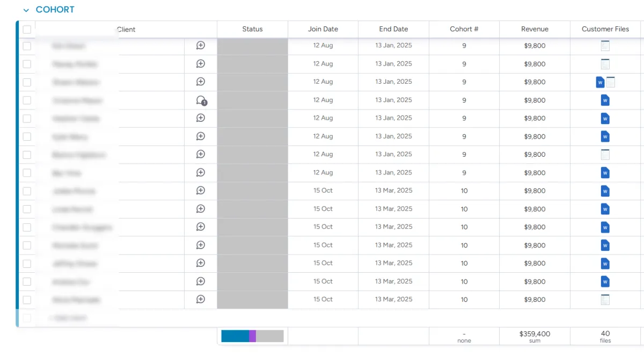The image size is (644, 356).
Task: Check the box on row with two files
Action: click(x=27, y=82)
